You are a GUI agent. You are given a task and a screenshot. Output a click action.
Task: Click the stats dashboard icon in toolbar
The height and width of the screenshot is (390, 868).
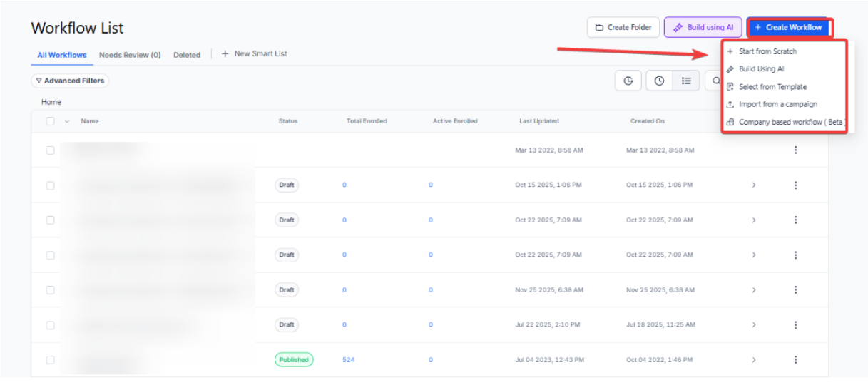click(628, 81)
